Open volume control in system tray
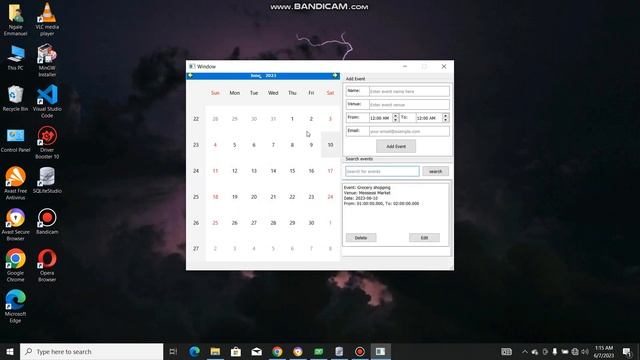Viewport: 640px width, 360px height. tap(585, 351)
